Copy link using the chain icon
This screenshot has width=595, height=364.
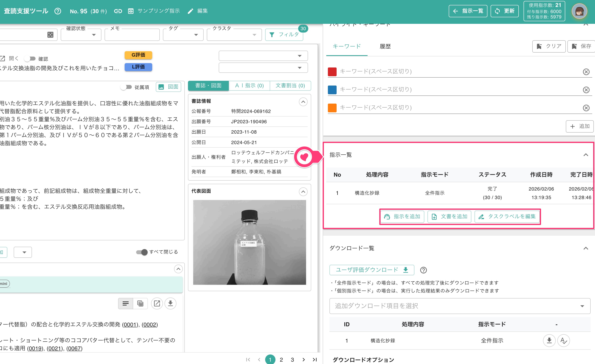click(118, 11)
